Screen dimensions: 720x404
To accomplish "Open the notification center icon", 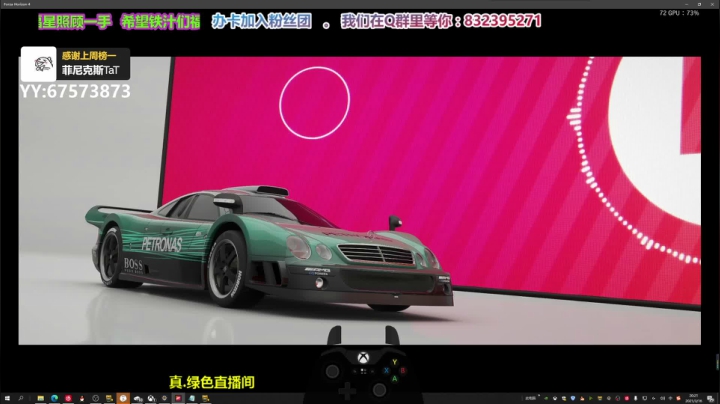I will tap(711, 398).
